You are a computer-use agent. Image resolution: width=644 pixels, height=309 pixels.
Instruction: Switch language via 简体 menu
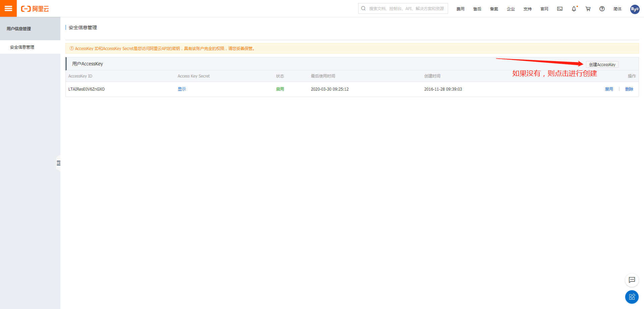[617, 9]
